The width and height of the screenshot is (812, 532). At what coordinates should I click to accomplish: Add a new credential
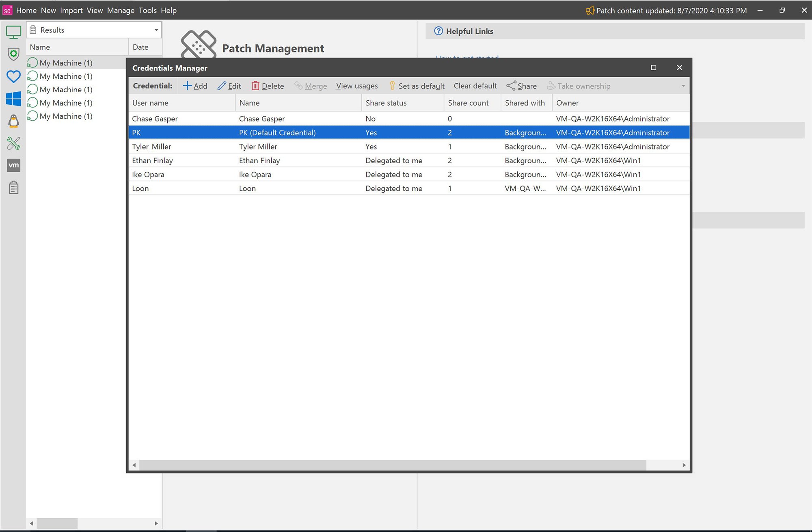pyautogui.click(x=195, y=86)
